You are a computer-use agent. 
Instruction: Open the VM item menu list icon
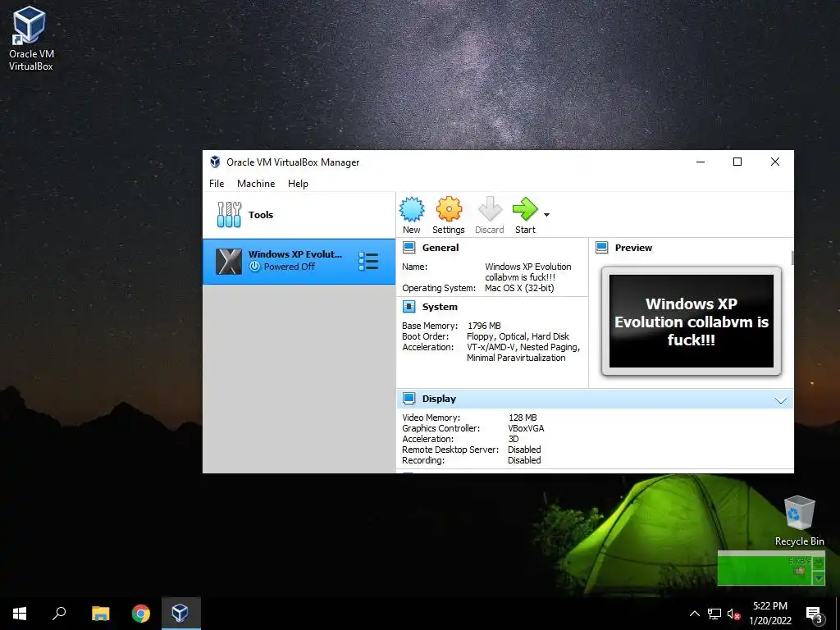point(368,262)
